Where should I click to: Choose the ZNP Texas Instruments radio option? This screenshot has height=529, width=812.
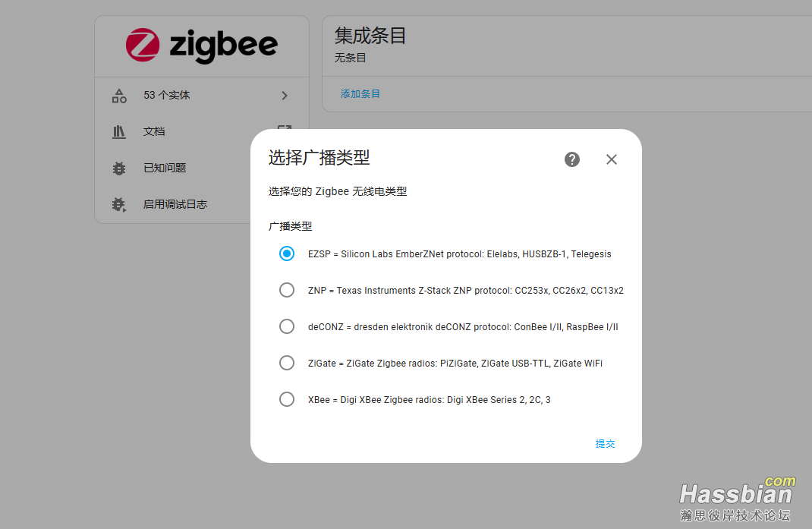[x=286, y=290]
